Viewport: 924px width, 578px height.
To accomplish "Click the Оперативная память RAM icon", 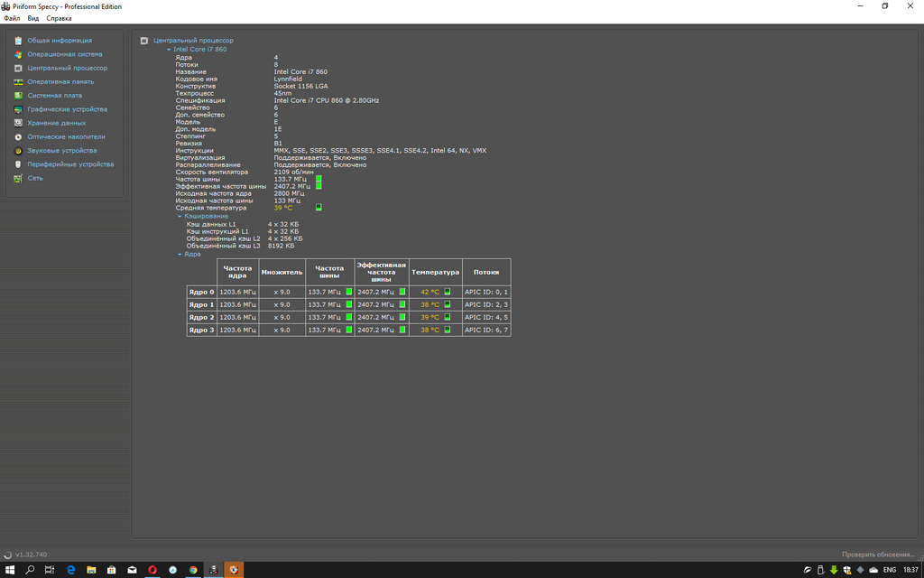I will pyautogui.click(x=18, y=81).
